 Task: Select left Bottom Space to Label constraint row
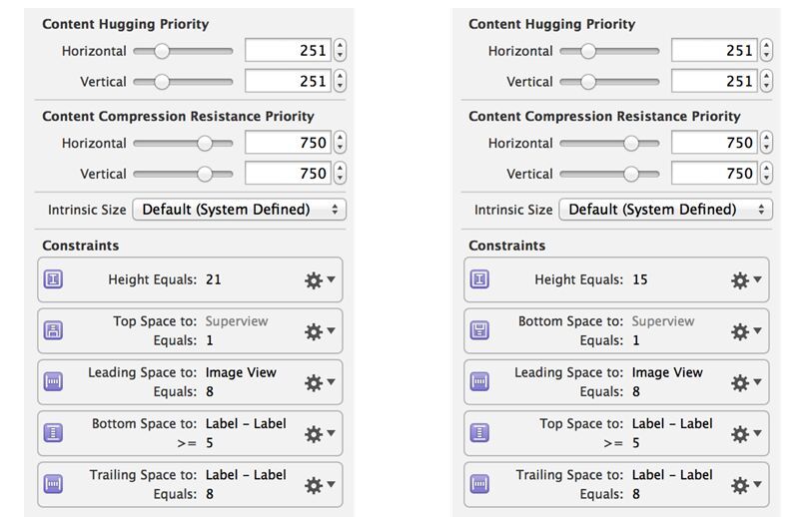[x=190, y=433]
